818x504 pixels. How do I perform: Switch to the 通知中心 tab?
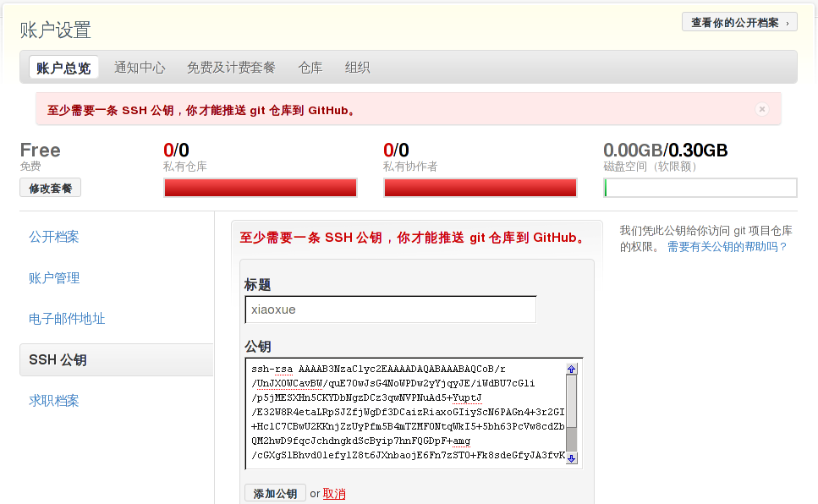(140, 68)
